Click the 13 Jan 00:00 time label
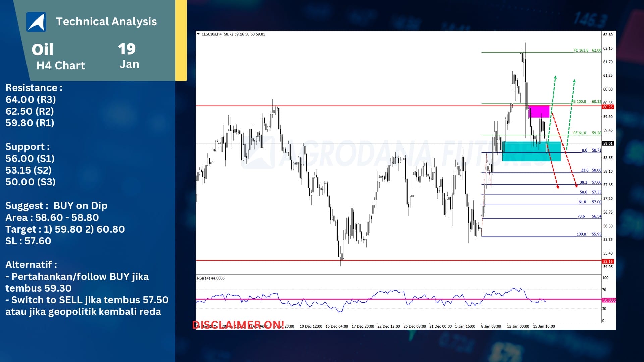644x362 pixels. [x=518, y=326]
